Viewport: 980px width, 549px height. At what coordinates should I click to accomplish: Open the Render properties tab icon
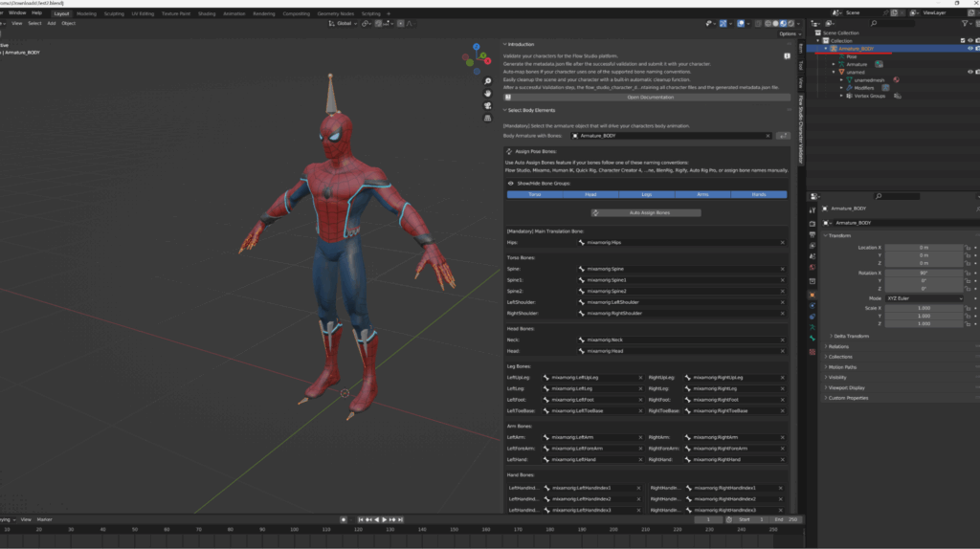pos(812,224)
